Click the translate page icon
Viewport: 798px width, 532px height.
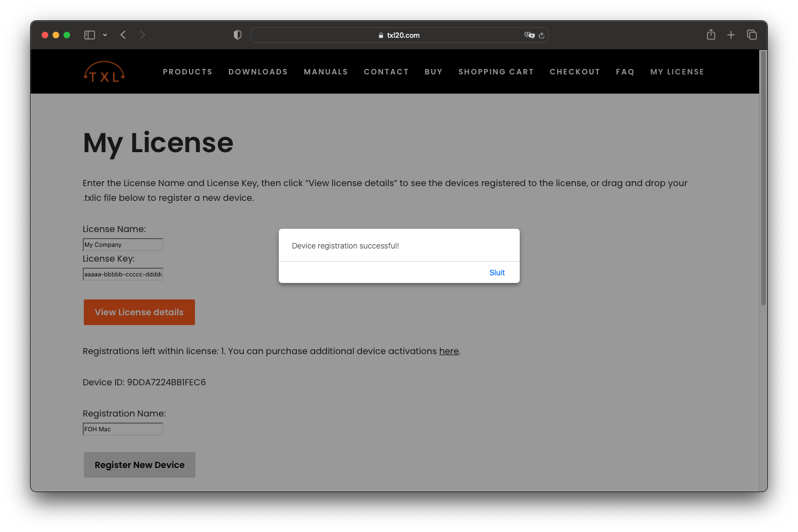click(529, 35)
